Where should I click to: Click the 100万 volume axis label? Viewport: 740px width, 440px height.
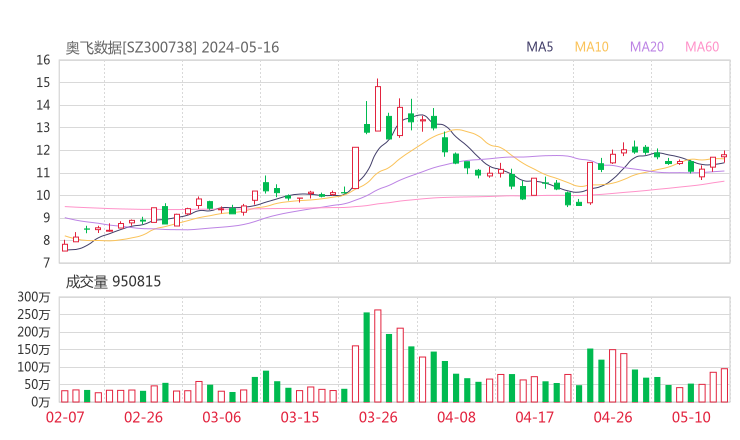tap(34, 367)
